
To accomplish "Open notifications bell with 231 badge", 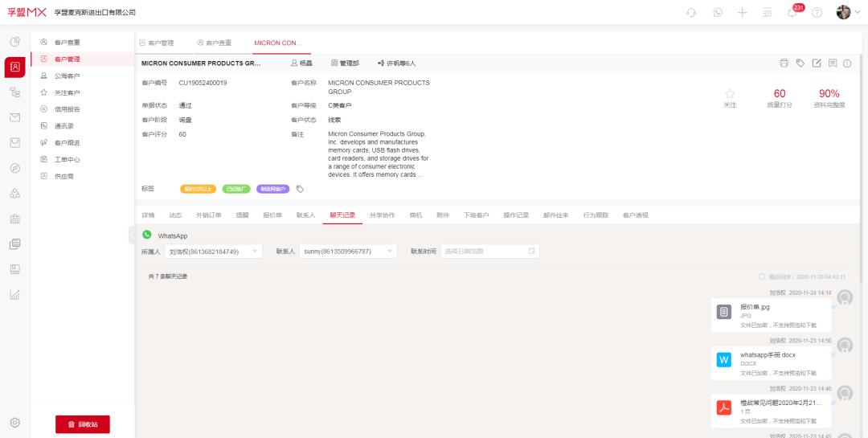I will coord(793,12).
